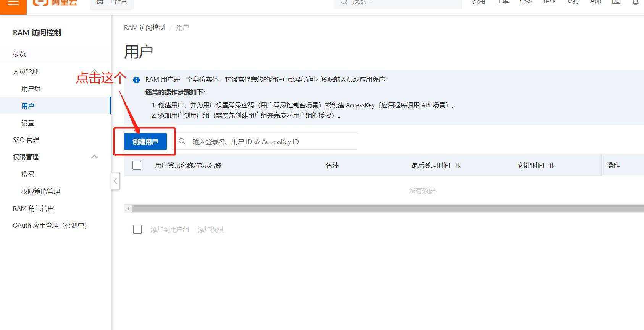
Task: Click the 用户登录名称/显示名称 column header
Action: (188, 165)
